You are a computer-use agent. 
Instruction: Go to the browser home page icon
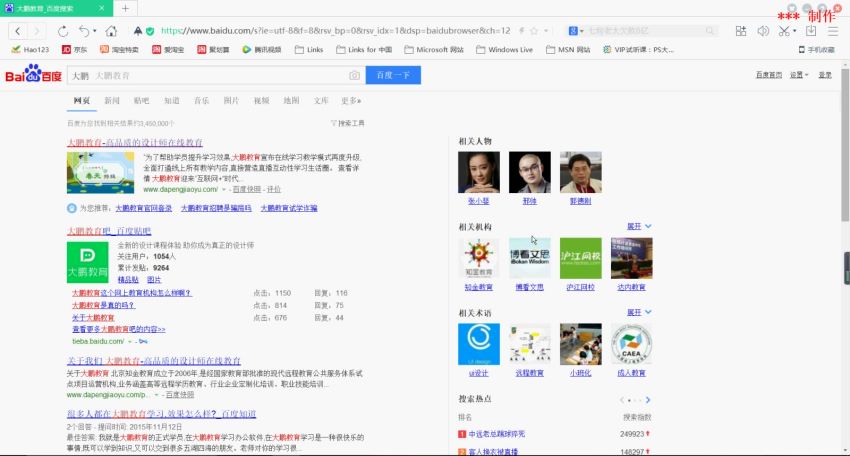[111, 31]
